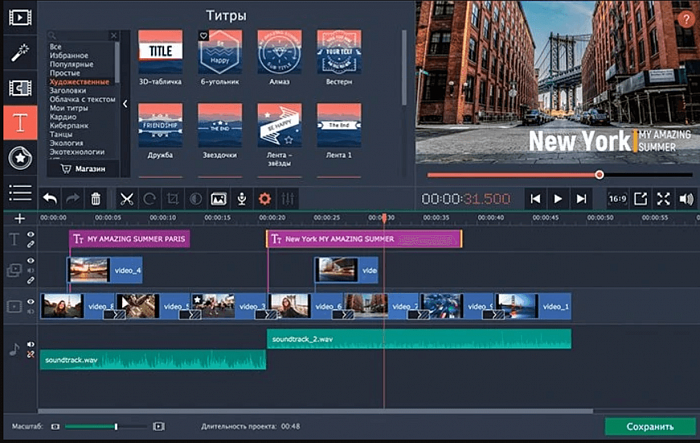Select the Облачка с текстом category
Image resolution: width=700 pixels, height=443 pixels.
(82, 99)
